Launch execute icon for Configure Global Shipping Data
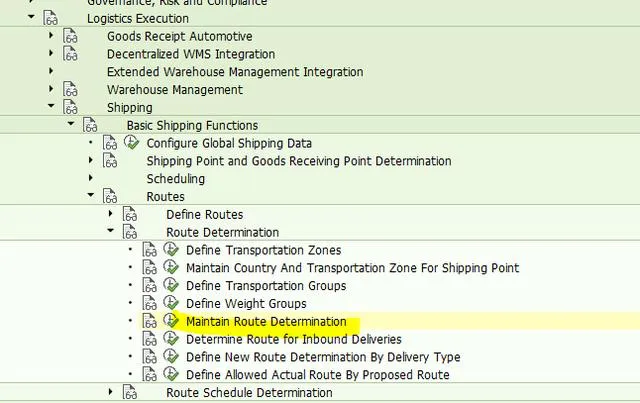The height and width of the screenshot is (403, 640). (x=130, y=143)
